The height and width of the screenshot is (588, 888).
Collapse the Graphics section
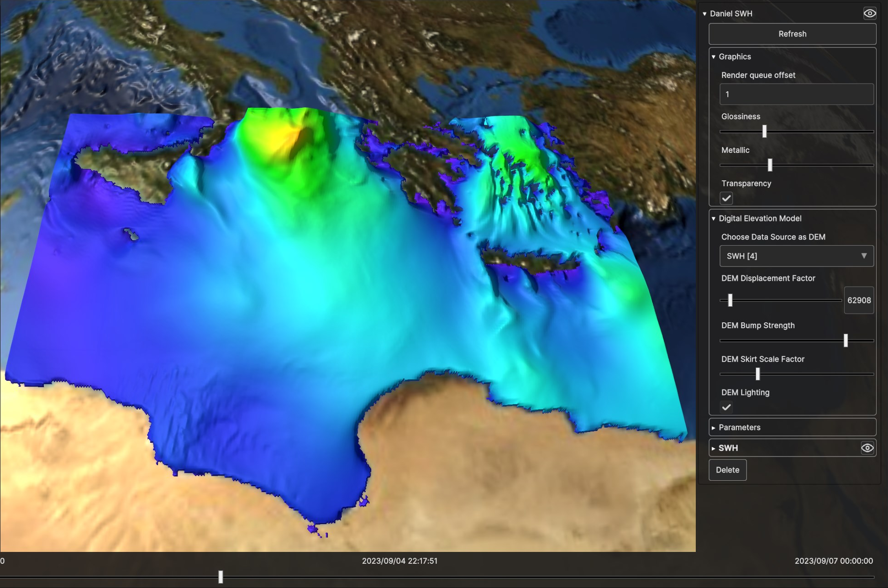[x=714, y=57]
